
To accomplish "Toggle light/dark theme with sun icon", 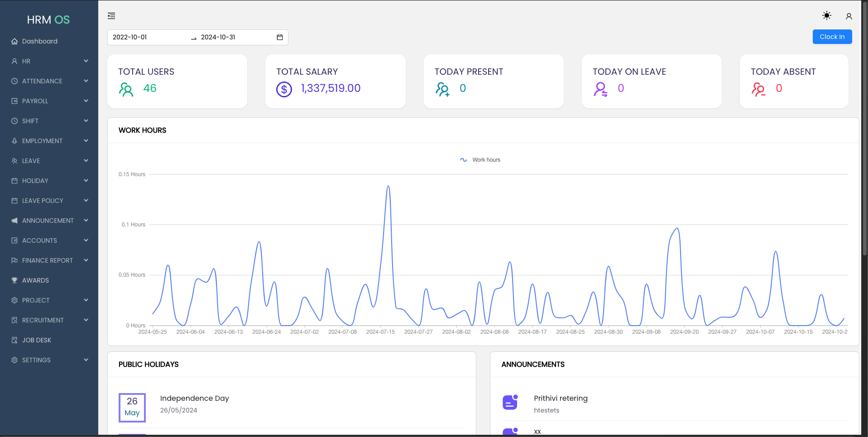I will 826,16.
